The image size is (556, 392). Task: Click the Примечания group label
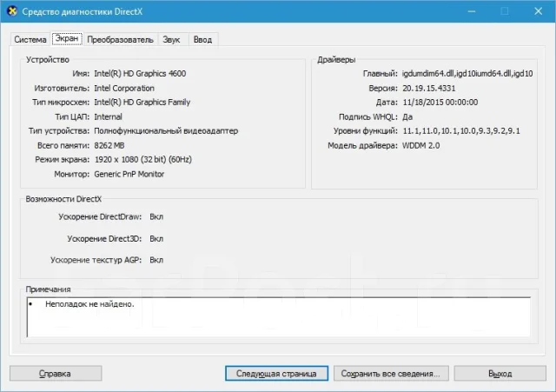point(49,289)
